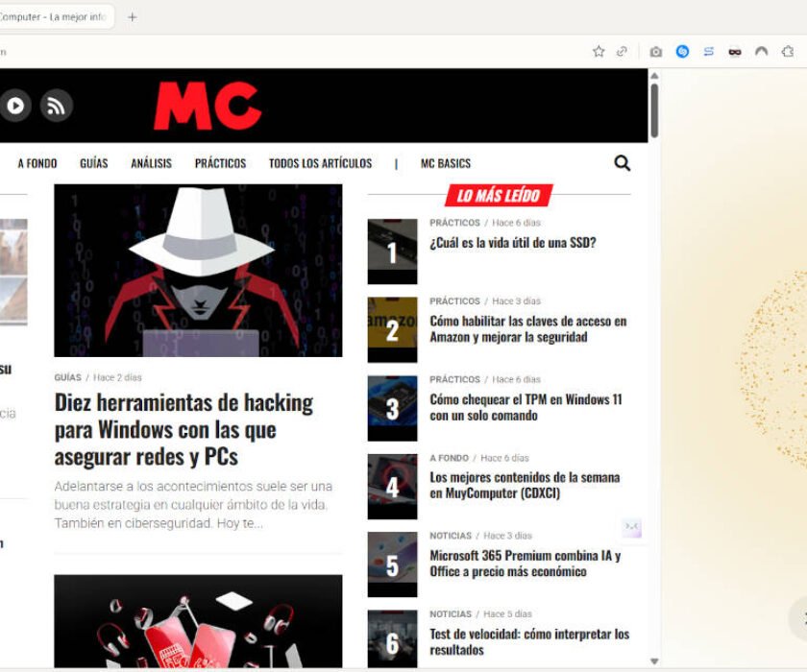Click the MC logo in header
The height and width of the screenshot is (672, 807).
click(208, 106)
